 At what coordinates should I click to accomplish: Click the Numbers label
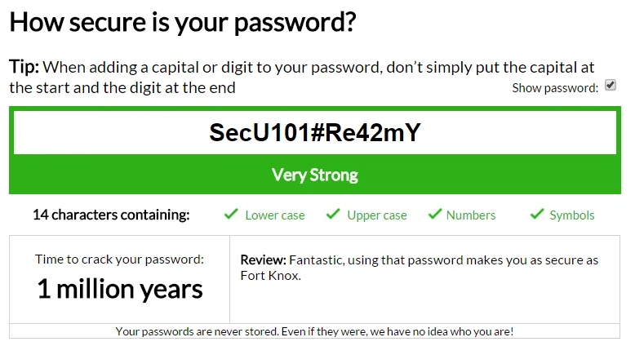[x=471, y=215]
